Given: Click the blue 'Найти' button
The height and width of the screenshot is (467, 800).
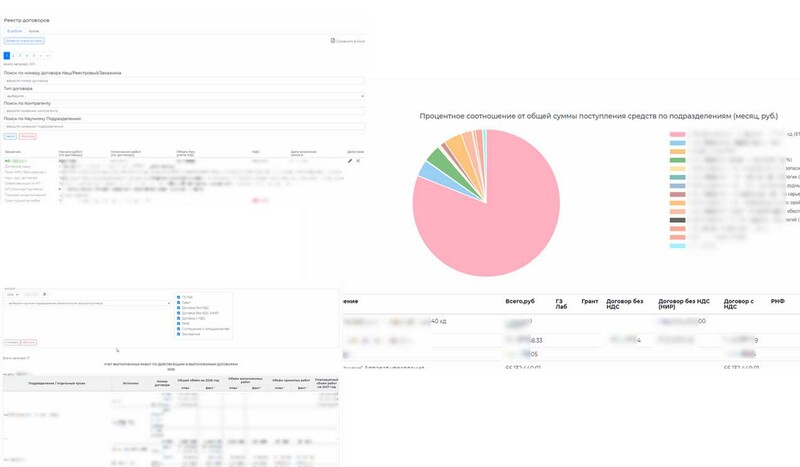Looking at the screenshot, I should pyautogui.click(x=10, y=136).
